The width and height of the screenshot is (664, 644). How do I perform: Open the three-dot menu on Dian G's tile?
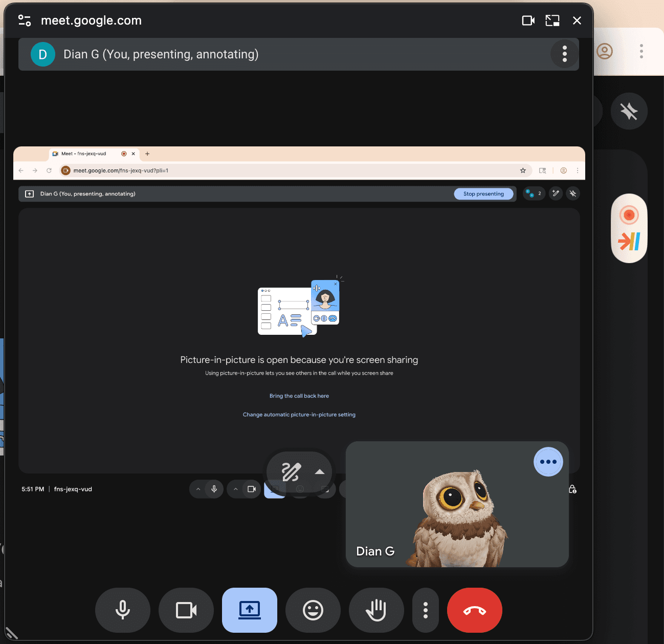click(x=548, y=461)
